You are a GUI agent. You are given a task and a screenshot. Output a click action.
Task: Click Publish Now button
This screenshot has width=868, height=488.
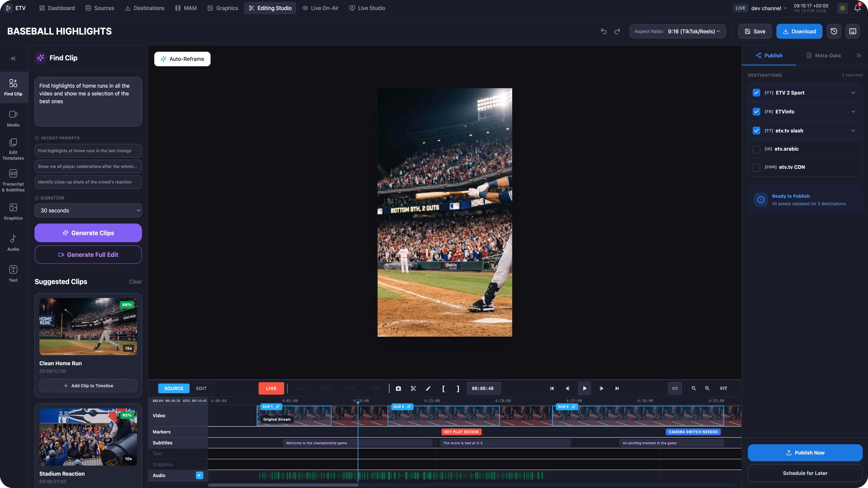[805, 453]
